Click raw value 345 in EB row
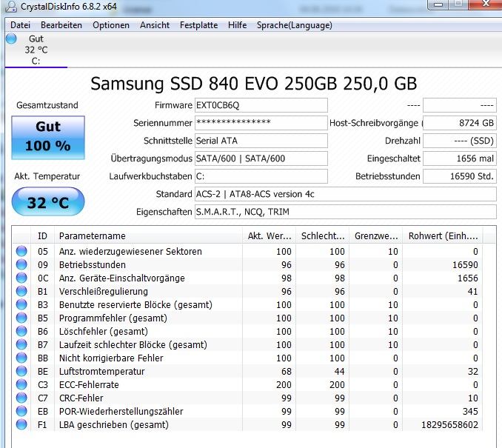Viewport: 502px width, 448px height. tap(470, 412)
